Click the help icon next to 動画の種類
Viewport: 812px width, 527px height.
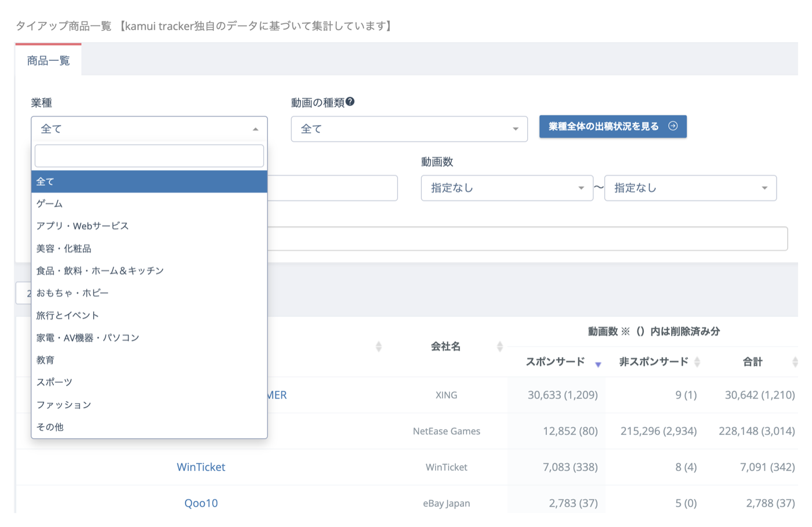pyautogui.click(x=350, y=102)
